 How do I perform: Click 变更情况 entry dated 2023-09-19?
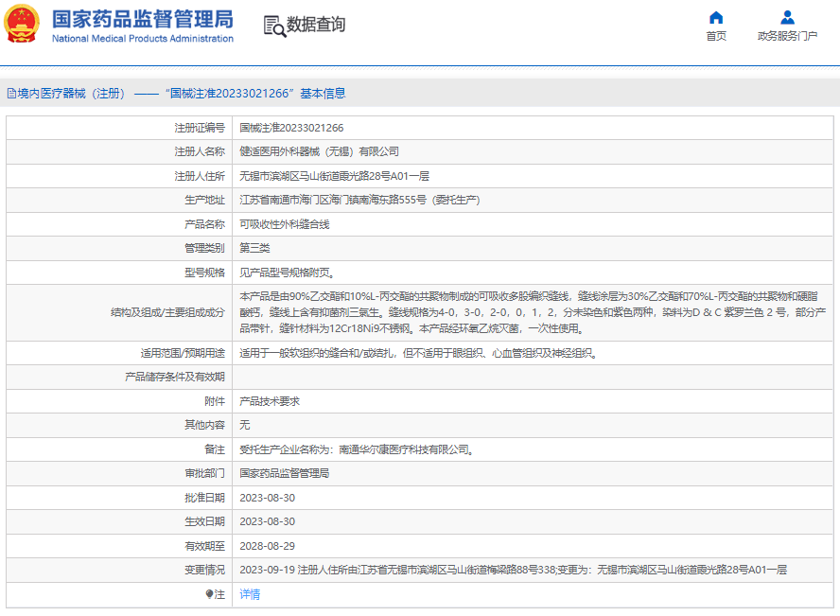click(x=514, y=570)
